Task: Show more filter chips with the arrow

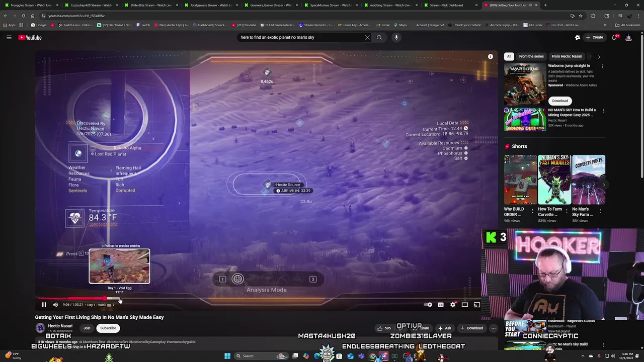Action: (x=599, y=57)
